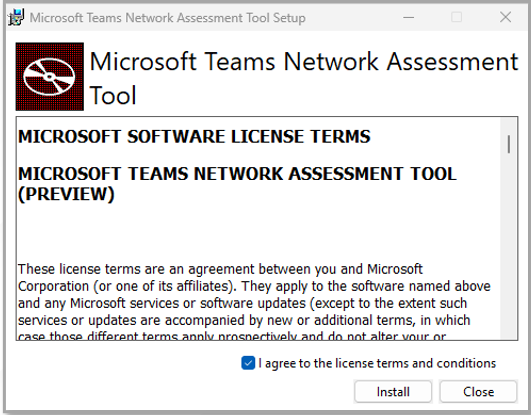
Task: Click the license text scrollbar thumb
Action: (509, 144)
